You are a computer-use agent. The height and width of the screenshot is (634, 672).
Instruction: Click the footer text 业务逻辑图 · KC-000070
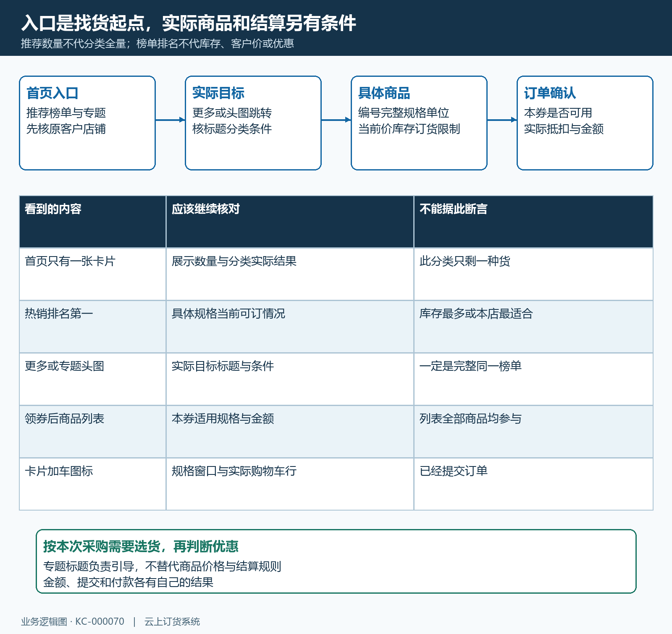click(73, 621)
